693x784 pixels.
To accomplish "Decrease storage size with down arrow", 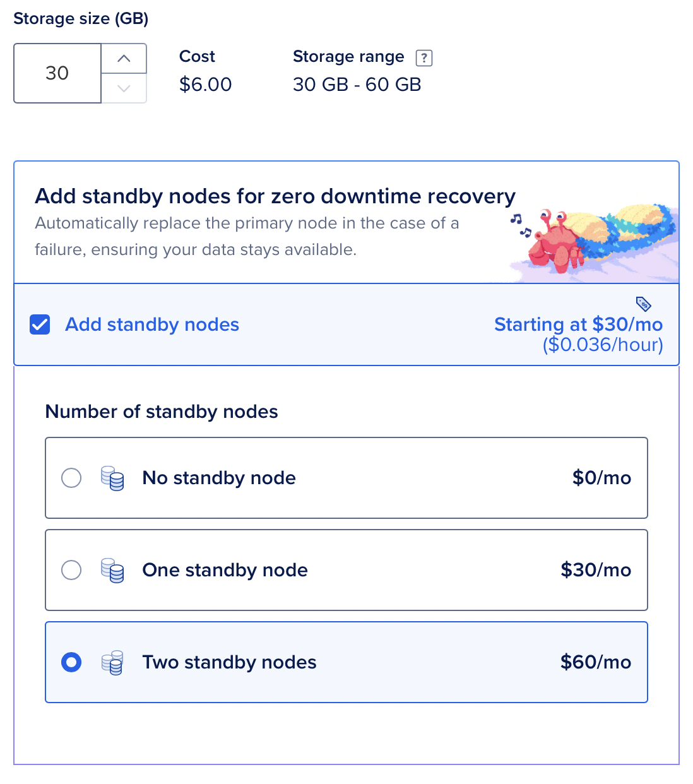I will click(124, 88).
